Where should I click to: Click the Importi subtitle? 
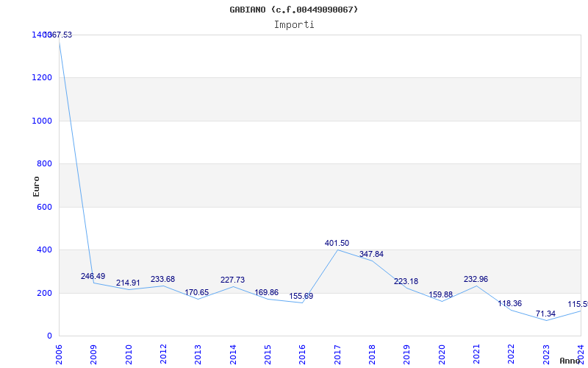[x=294, y=25]
